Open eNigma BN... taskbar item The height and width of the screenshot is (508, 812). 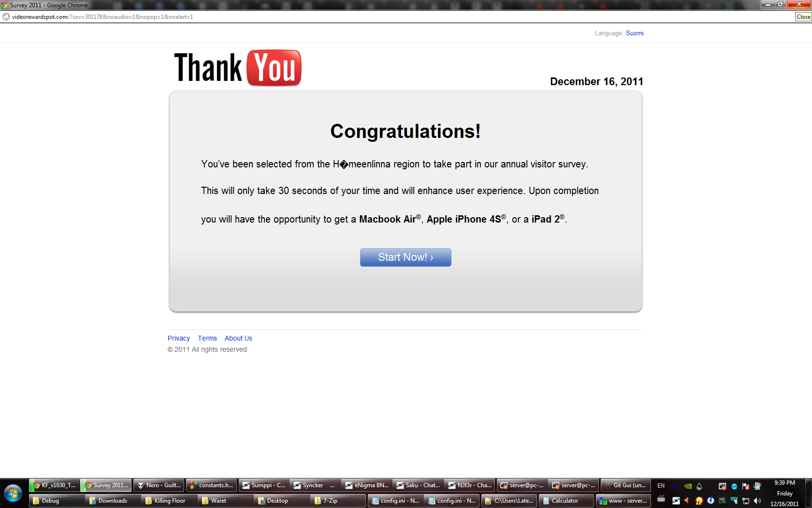click(x=367, y=485)
